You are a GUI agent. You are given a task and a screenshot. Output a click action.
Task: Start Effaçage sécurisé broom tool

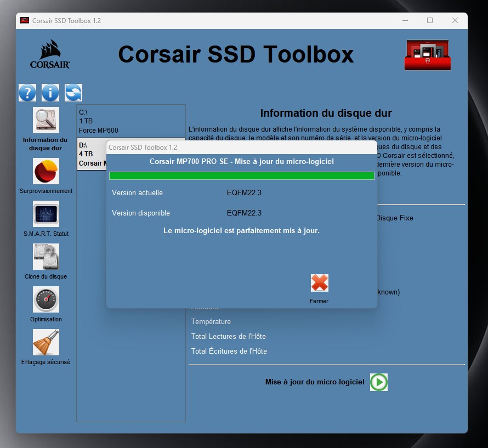[x=46, y=342]
